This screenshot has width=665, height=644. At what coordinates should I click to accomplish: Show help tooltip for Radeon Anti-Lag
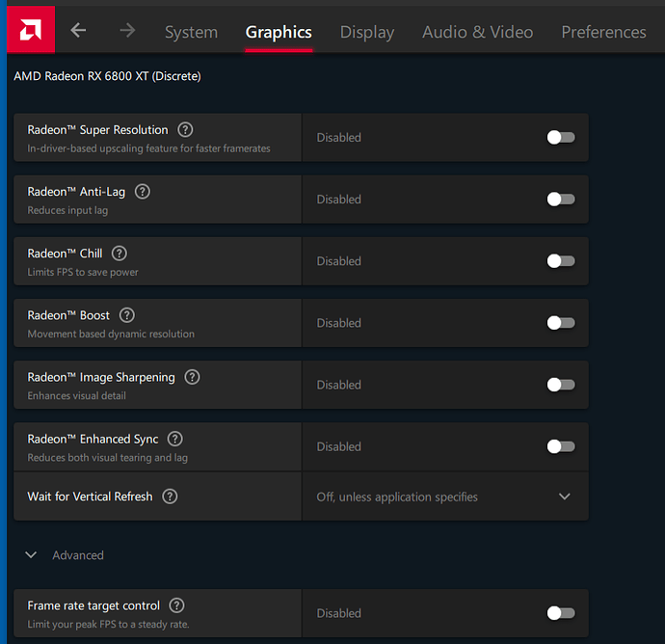143,192
